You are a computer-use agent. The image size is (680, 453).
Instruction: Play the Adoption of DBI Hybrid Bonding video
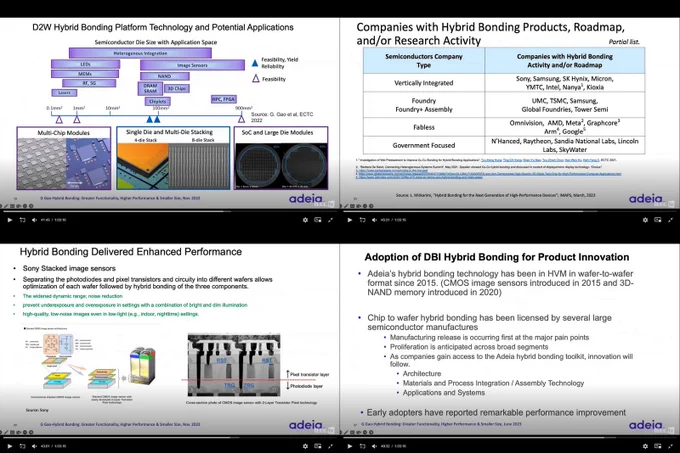350,446
